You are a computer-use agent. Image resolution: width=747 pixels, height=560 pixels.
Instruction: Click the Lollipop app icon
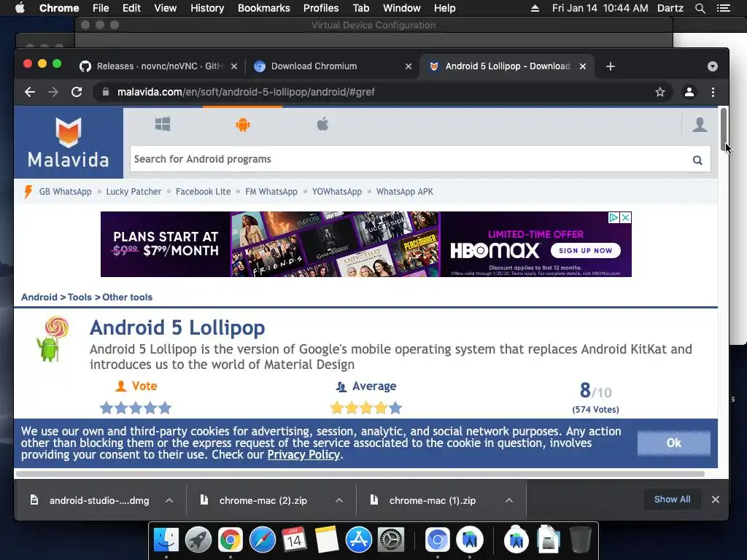tap(53, 339)
